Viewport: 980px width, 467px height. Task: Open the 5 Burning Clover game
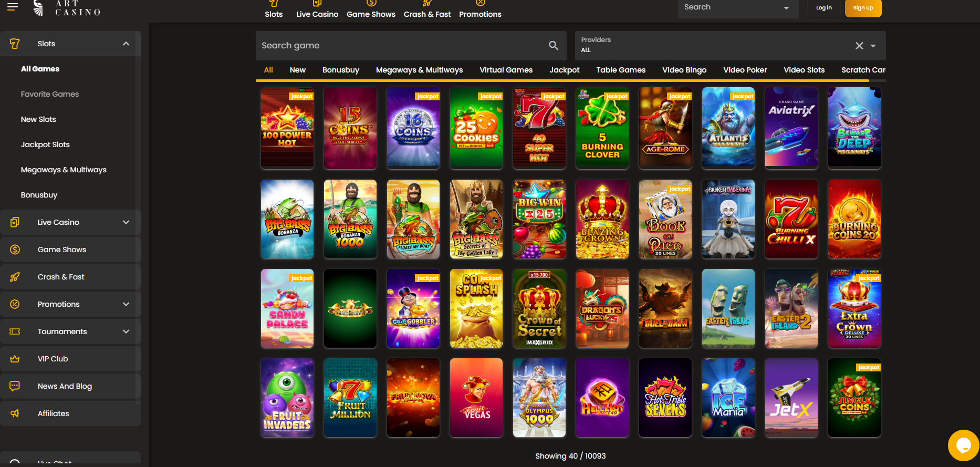coord(602,128)
